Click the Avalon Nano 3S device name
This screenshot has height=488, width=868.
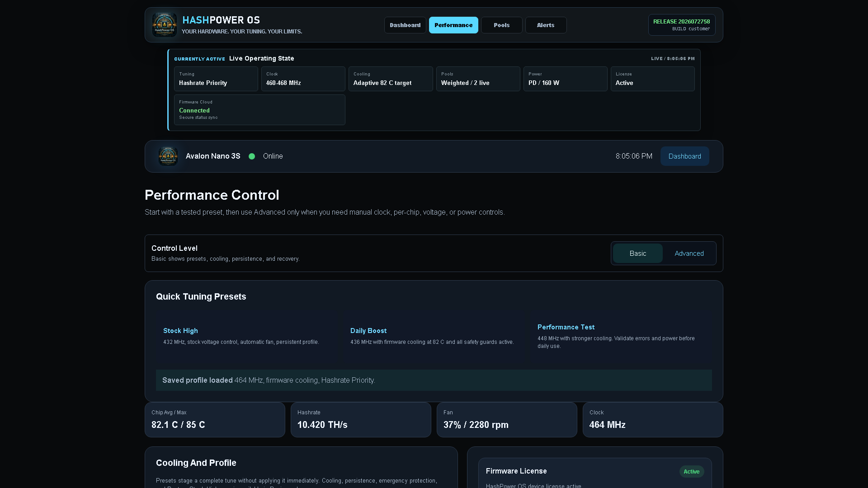(x=213, y=156)
